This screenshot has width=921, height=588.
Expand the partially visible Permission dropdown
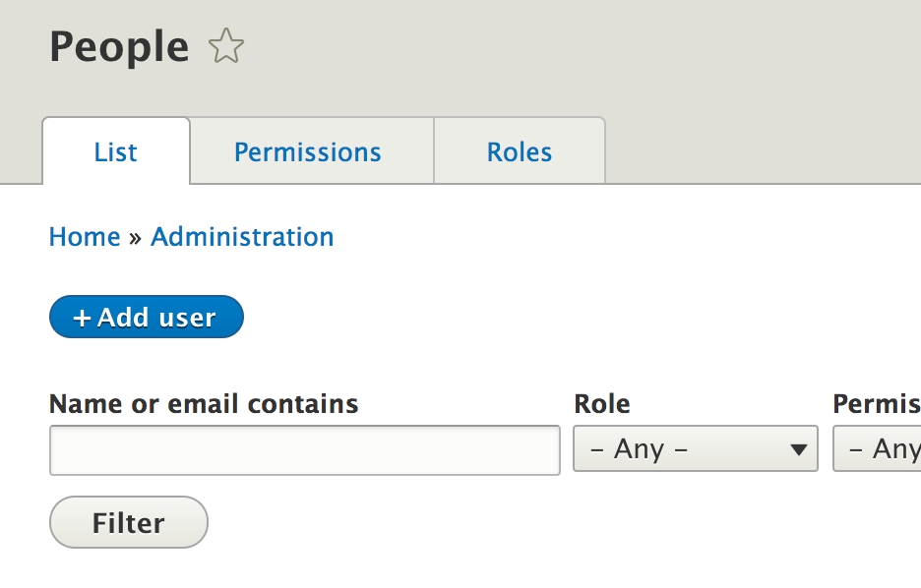(878, 448)
